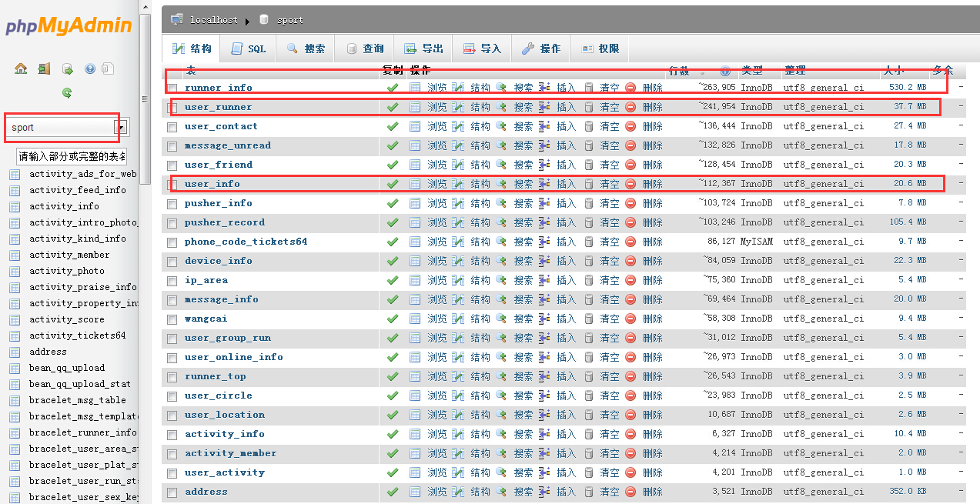The width and height of the screenshot is (980, 504).
Task: Click delete icon for user_group_run row
Action: tap(630, 338)
